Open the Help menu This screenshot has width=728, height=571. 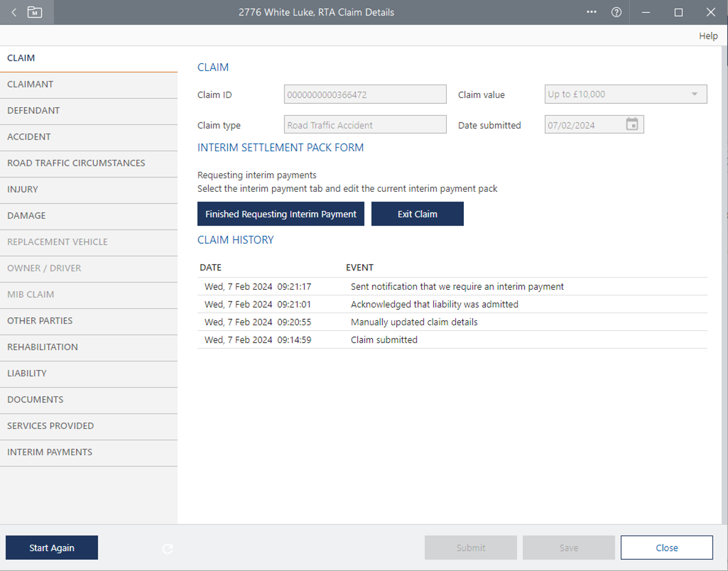[x=708, y=36]
